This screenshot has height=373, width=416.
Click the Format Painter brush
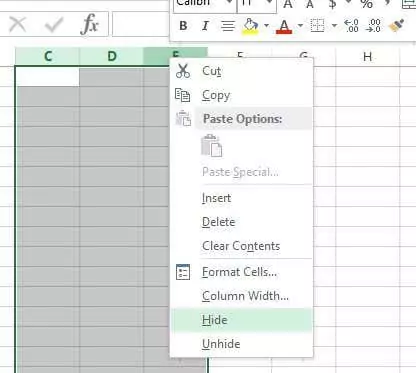click(x=396, y=26)
